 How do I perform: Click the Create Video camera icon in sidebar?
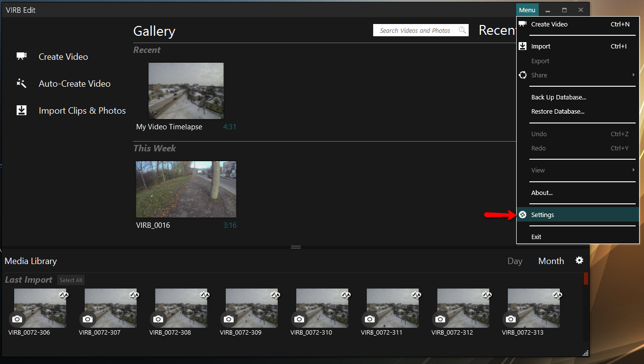(21, 56)
